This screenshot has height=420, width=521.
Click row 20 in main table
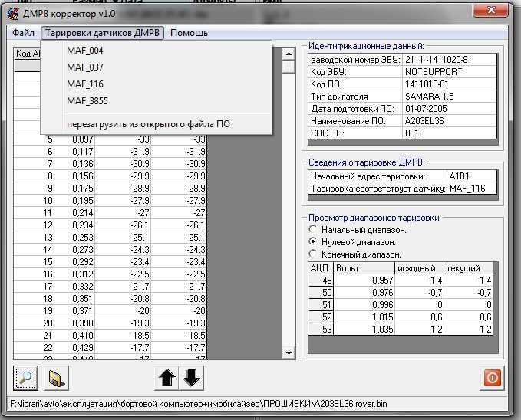coord(110,323)
